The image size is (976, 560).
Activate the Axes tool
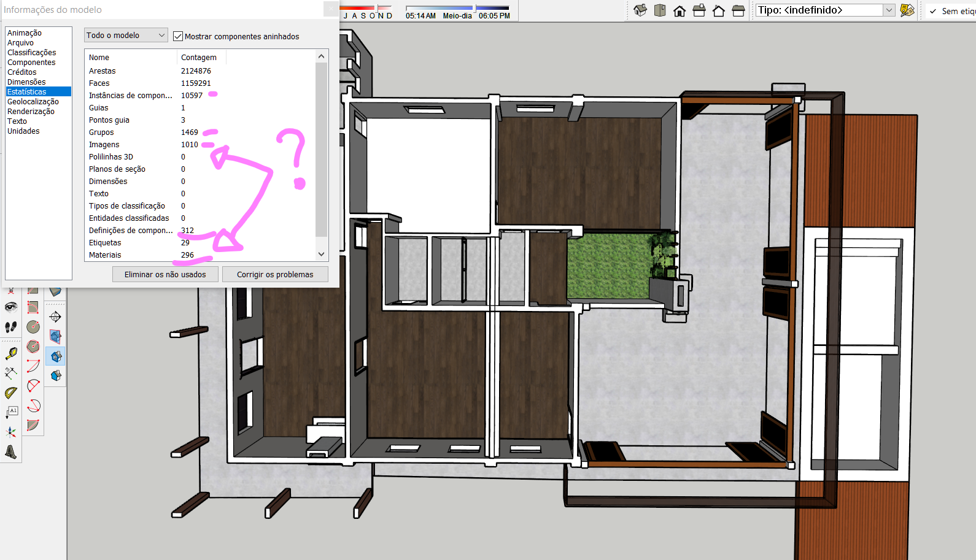(x=11, y=432)
